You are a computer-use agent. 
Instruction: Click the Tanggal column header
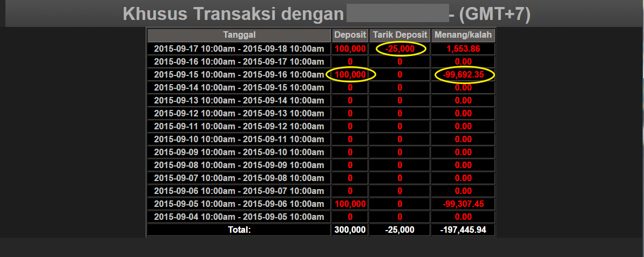[239, 36]
